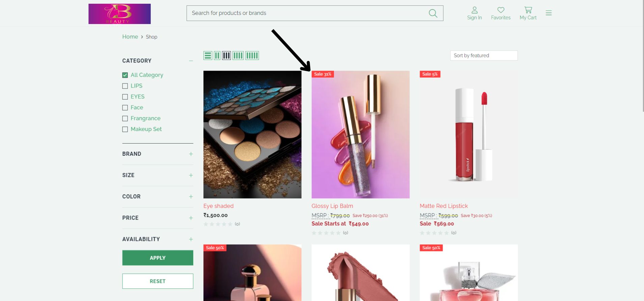Click the Eye shaded palette thumbnail
The image size is (644, 301).
(x=252, y=134)
